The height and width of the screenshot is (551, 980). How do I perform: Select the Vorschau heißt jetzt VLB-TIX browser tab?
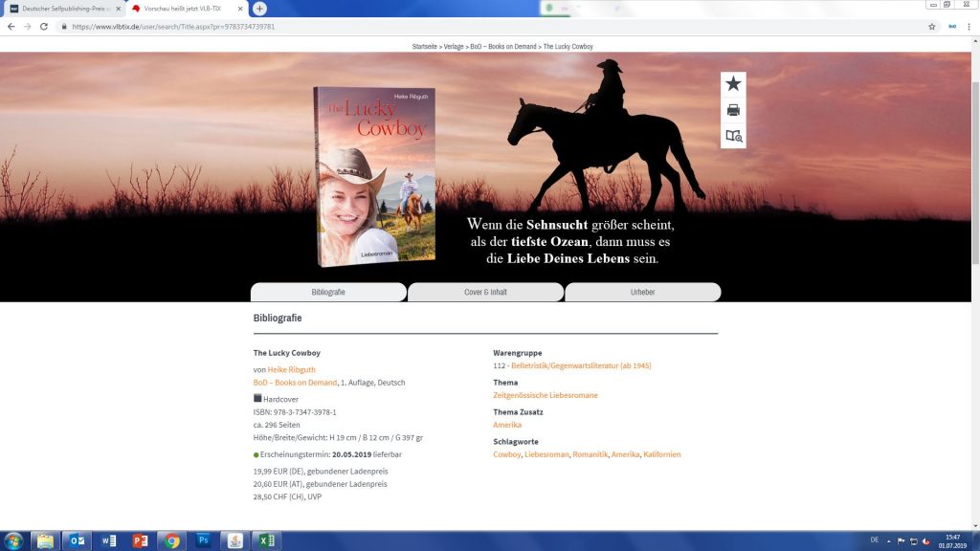187,9
